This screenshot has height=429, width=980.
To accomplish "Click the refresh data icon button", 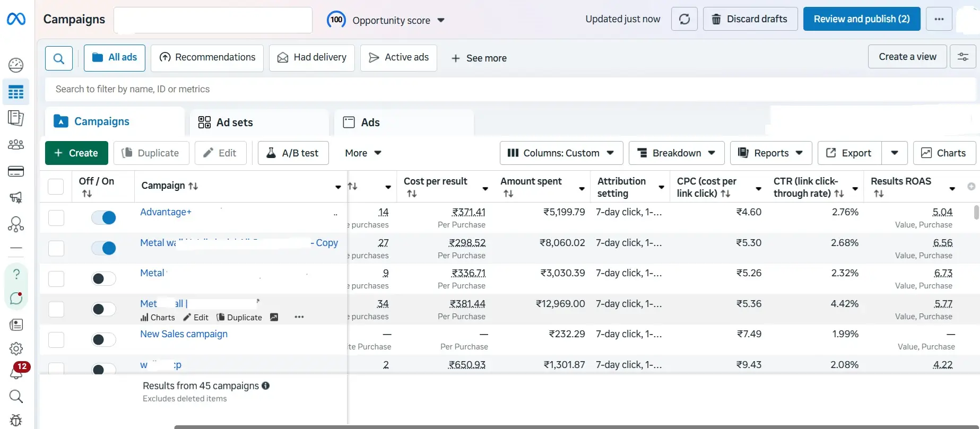I will [x=684, y=19].
